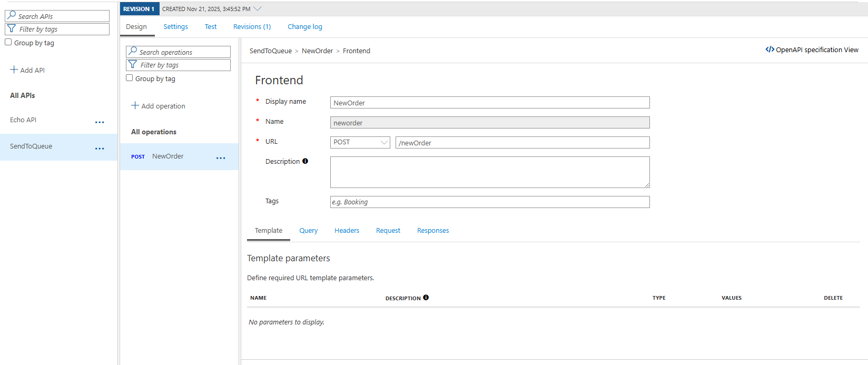
Task: Click the info icon in DESCRIPTION column header
Action: [426, 298]
